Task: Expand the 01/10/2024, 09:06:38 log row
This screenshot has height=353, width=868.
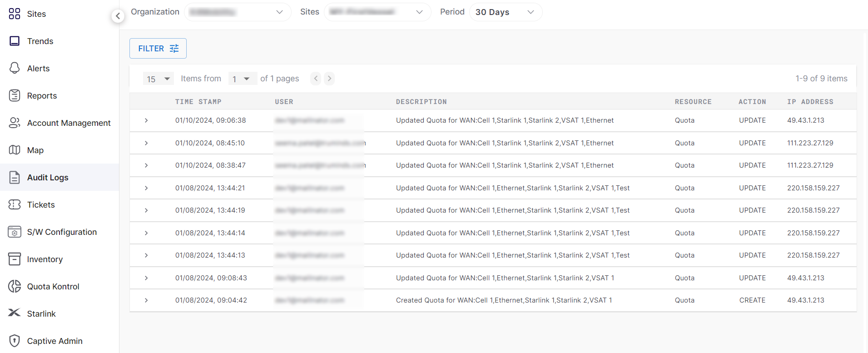Action: click(146, 120)
